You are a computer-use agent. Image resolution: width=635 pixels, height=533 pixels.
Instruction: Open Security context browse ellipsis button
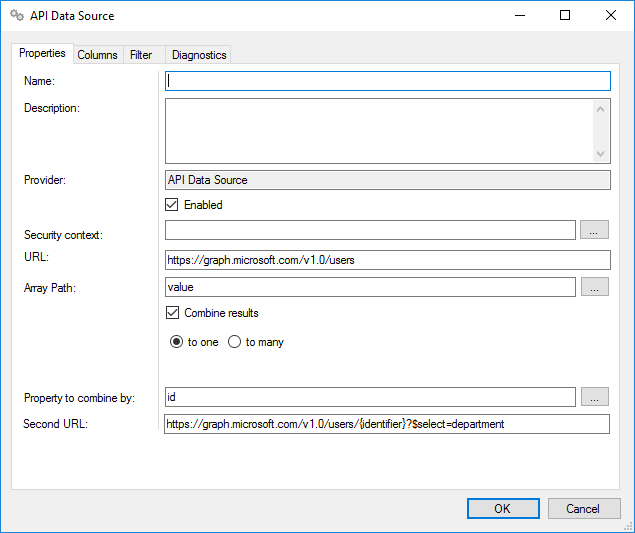pyautogui.click(x=593, y=231)
